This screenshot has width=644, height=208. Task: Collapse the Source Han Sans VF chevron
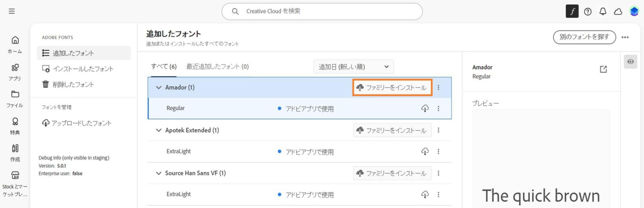coord(159,173)
